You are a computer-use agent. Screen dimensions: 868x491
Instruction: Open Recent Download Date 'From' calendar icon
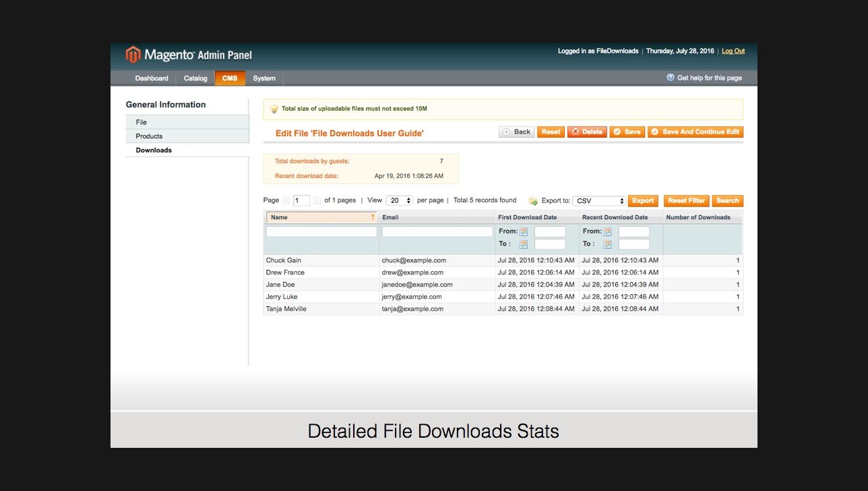pyautogui.click(x=608, y=231)
